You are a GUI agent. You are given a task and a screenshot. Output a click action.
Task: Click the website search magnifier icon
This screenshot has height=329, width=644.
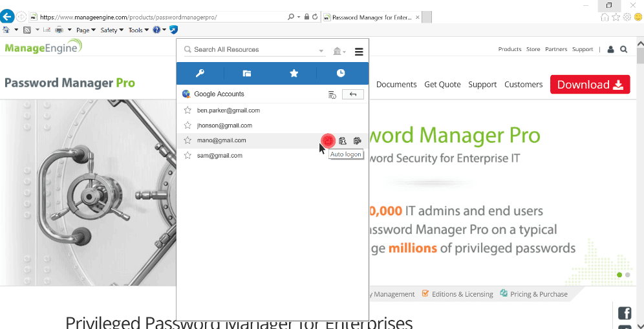(623, 49)
